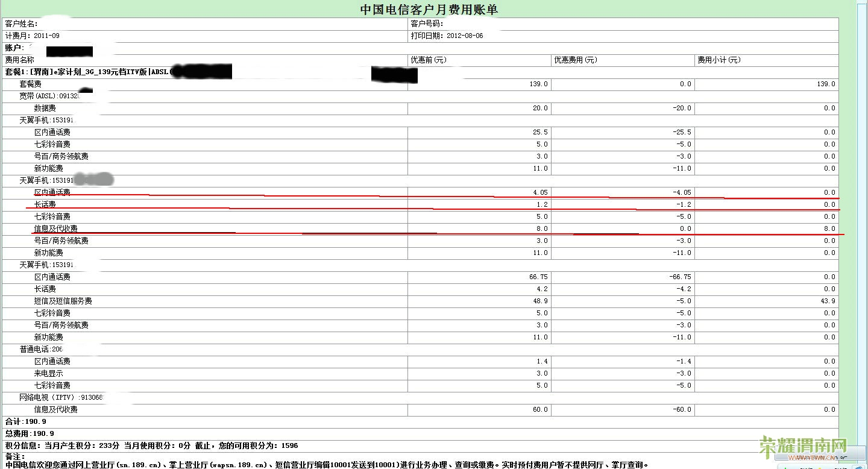Click the 打印日期 2012-08-06 field
868x469 pixels.
pos(447,36)
